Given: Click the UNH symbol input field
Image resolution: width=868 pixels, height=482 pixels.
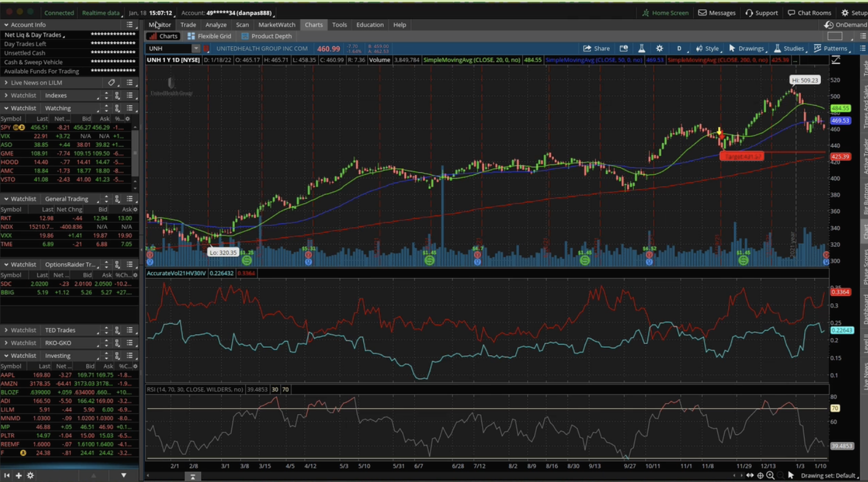Looking at the screenshot, I should pyautogui.click(x=169, y=49).
